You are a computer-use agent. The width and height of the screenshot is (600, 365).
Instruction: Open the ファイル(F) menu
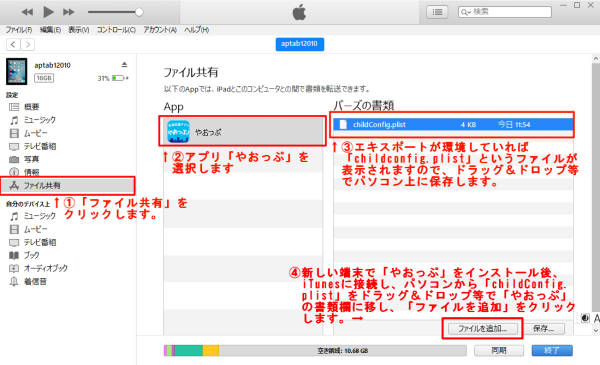pos(19,30)
